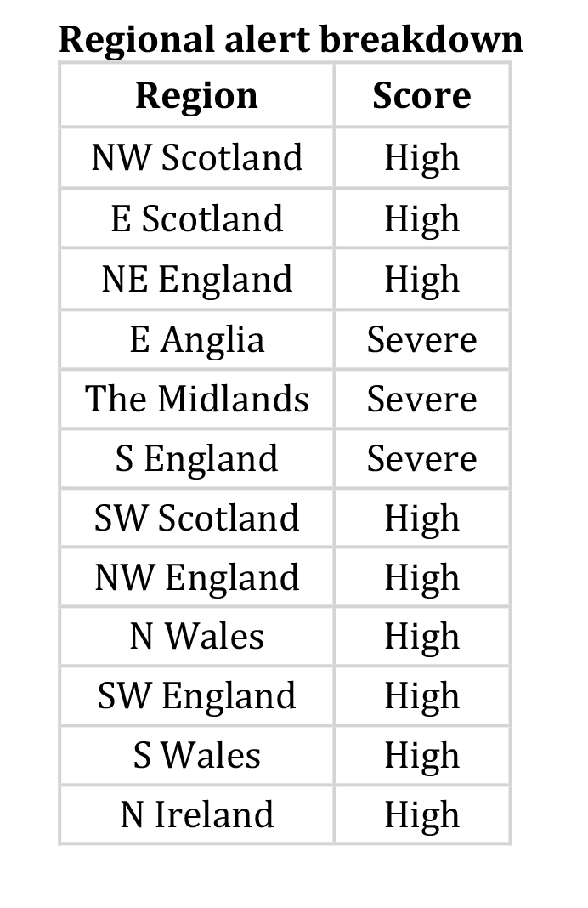The height and width of the screenshot is (908, 588).
Task: Select High score for NW Scotland
Action: point(422,157)
